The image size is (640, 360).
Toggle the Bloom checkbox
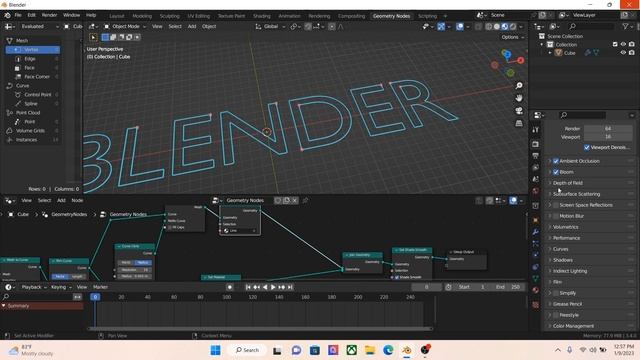click(556, 172)
